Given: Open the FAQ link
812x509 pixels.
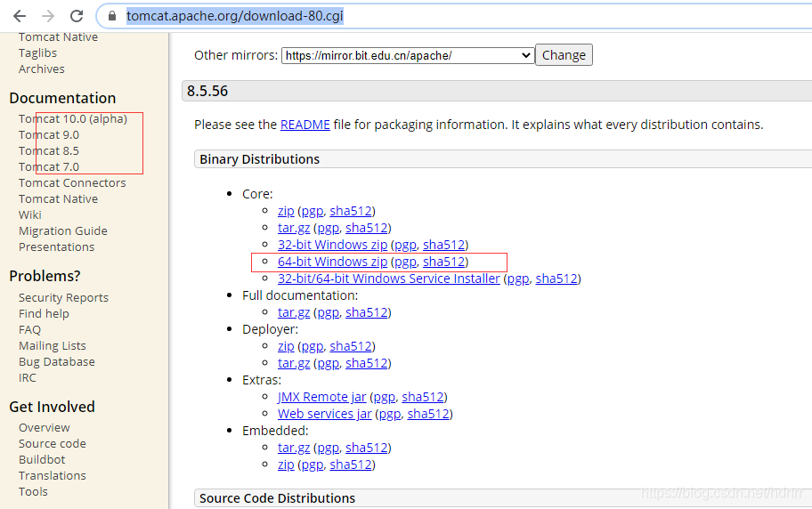Looking at the screenshot, I should [29, 330].
